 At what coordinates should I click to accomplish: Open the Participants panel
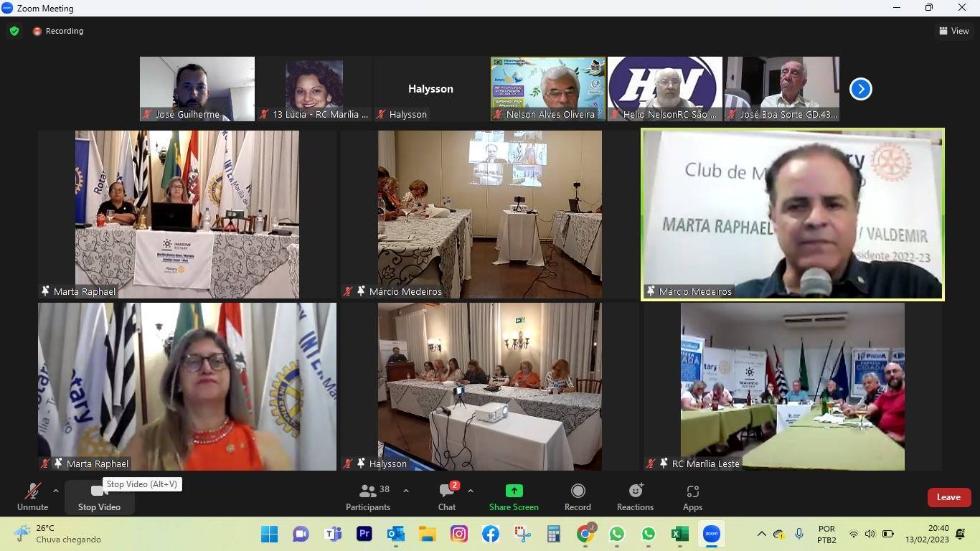[368, 497]
